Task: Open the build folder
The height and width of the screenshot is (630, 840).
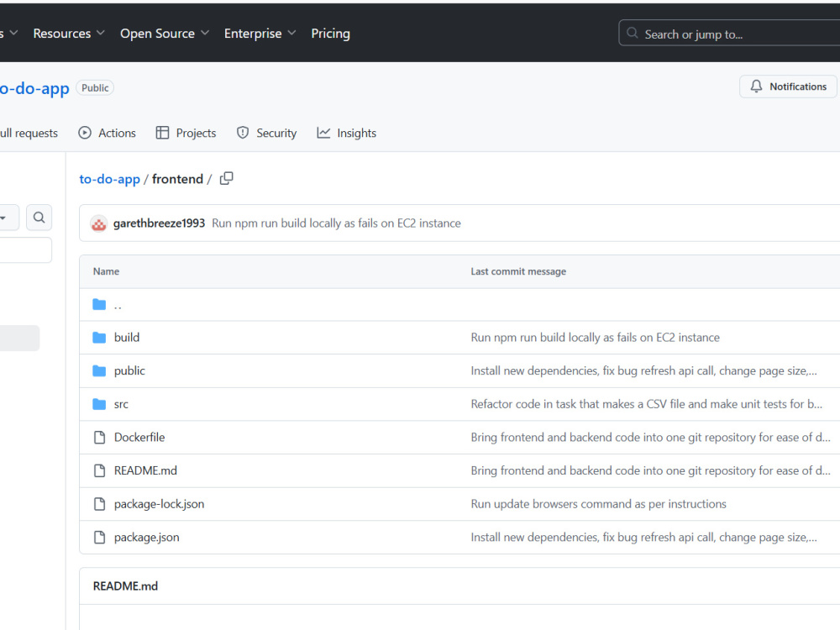Action: [127, 338]
